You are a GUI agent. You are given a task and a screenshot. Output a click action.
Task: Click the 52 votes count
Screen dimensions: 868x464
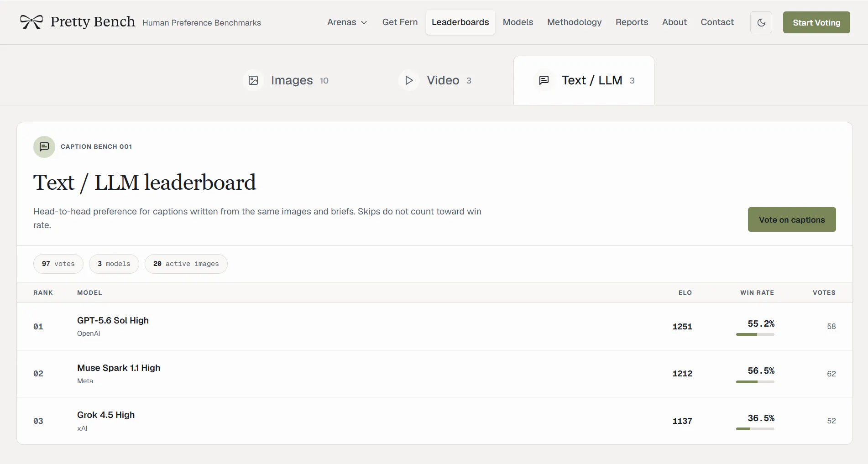tap(831, 421)
